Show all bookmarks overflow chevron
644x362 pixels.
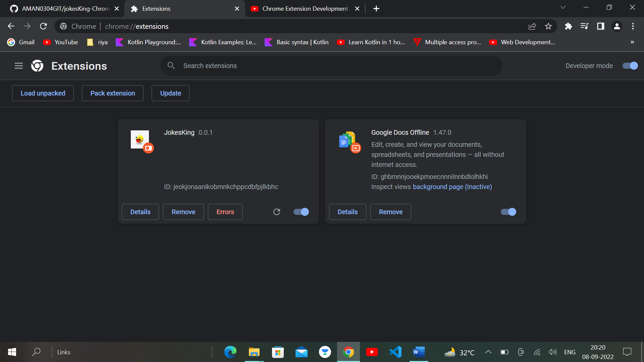coord(632,42)
